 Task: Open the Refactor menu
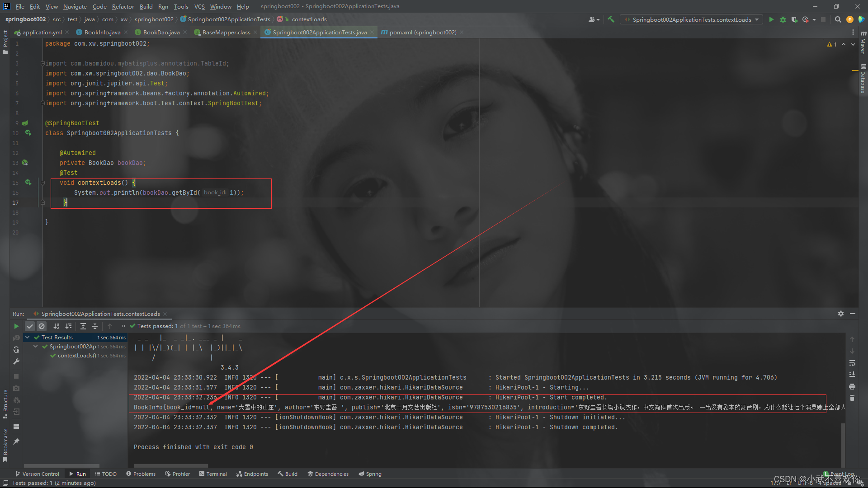click(123, 6)
